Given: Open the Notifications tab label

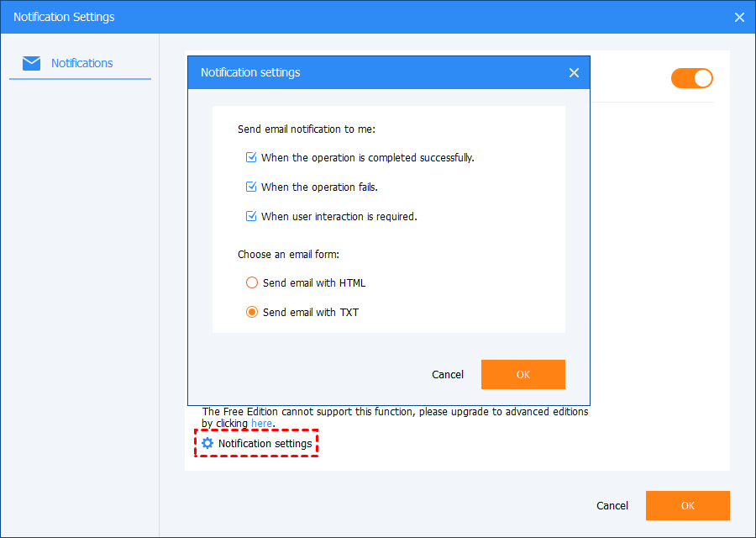Looking at the screenshot, I should point(81,63).
